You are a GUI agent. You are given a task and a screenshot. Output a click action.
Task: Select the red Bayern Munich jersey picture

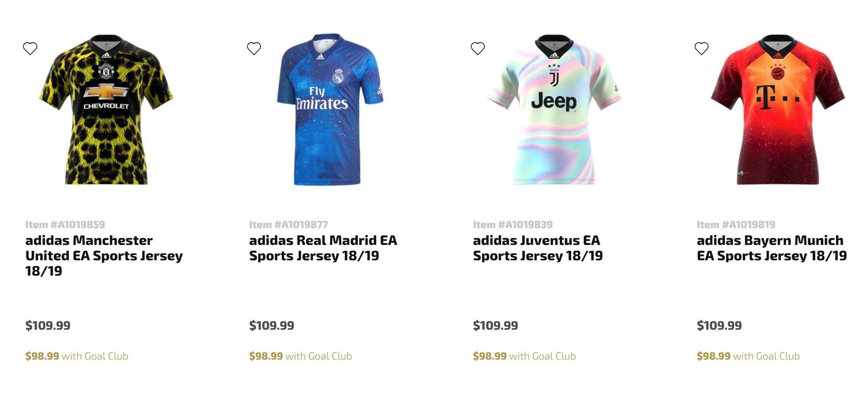coord(778,110)
